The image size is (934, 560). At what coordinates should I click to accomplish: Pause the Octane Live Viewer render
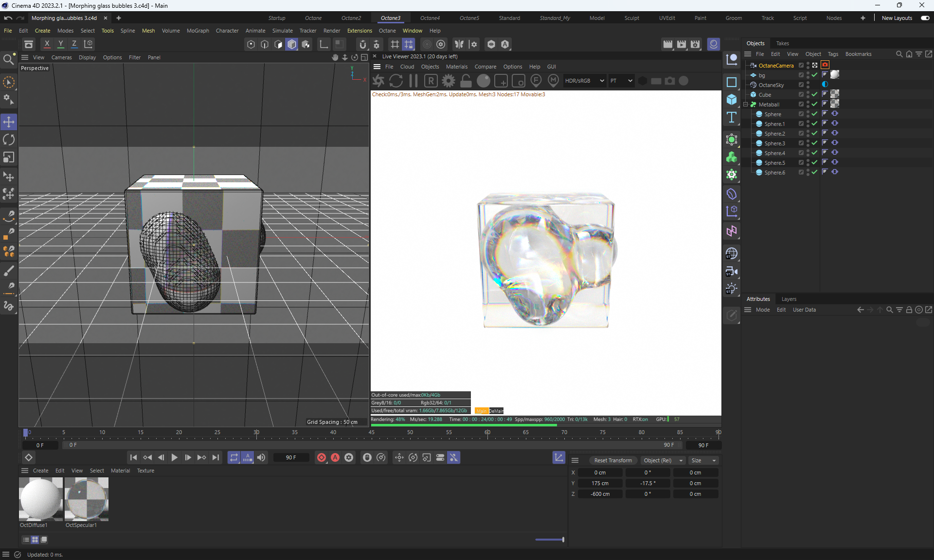413,81
